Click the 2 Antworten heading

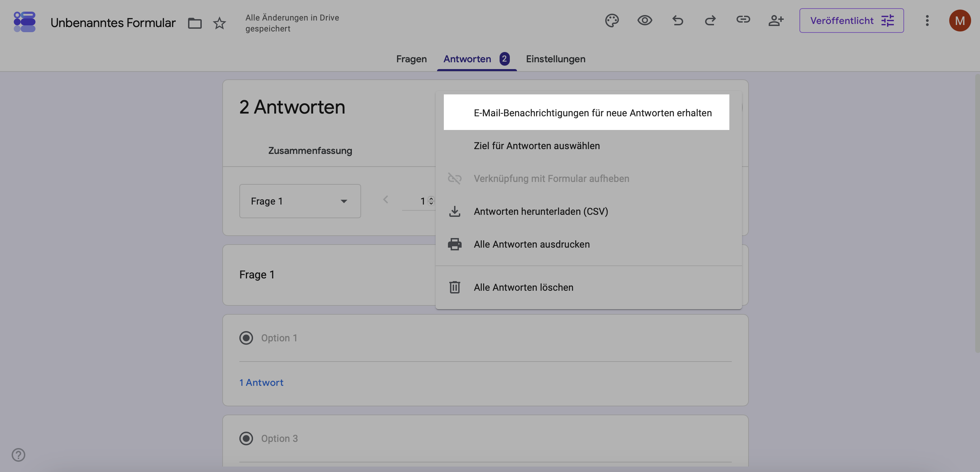292,107
